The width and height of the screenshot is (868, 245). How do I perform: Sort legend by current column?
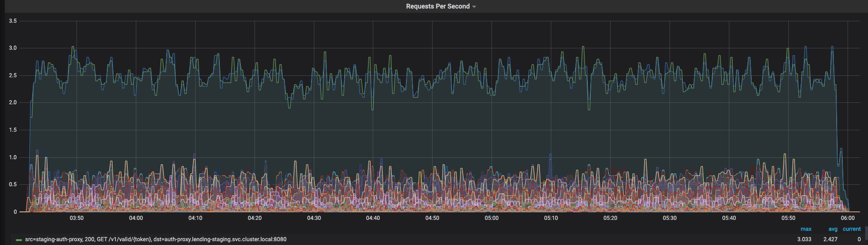pyautogui.click(x=852, y=229)
